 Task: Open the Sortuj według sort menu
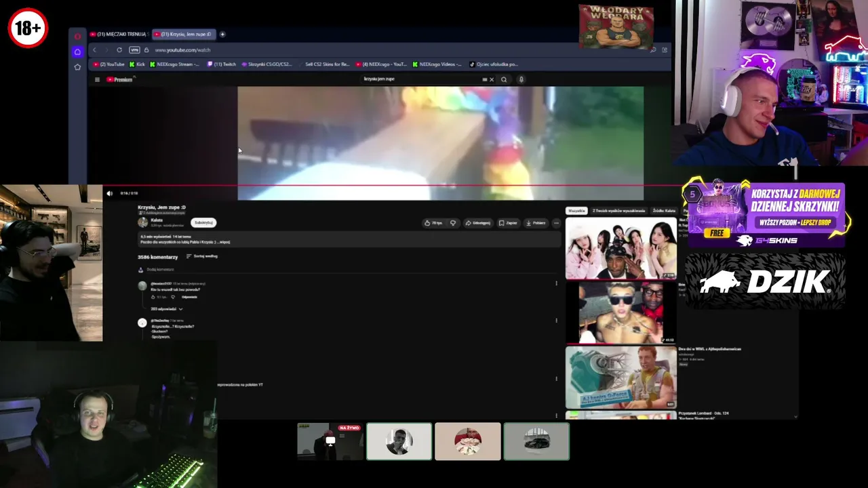[202, 256]
